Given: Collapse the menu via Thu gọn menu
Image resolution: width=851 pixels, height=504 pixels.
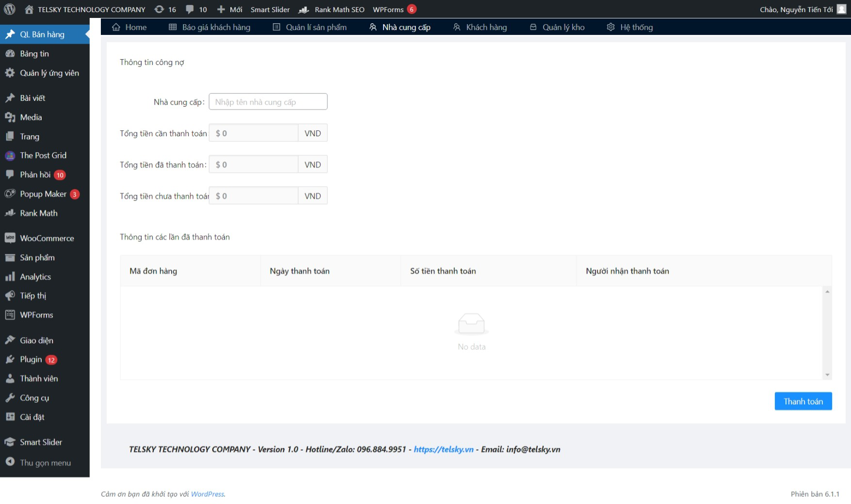Looking at the screenshot, I should pos(45,463).
